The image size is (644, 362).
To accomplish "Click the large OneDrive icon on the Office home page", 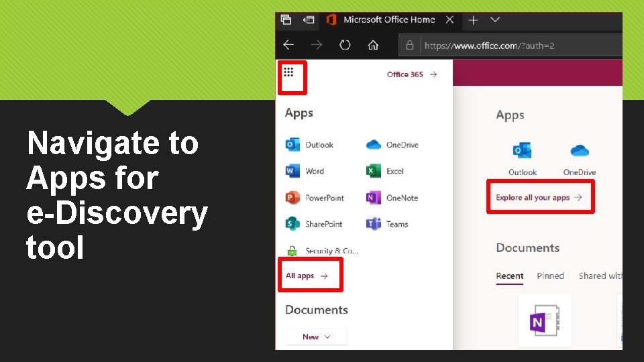I will [580, 151].
